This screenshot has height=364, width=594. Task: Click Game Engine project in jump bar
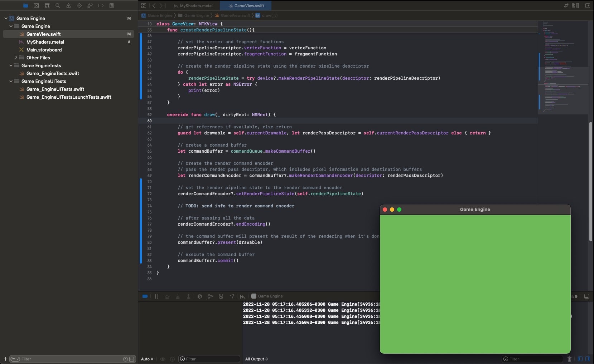click(157, 15)
